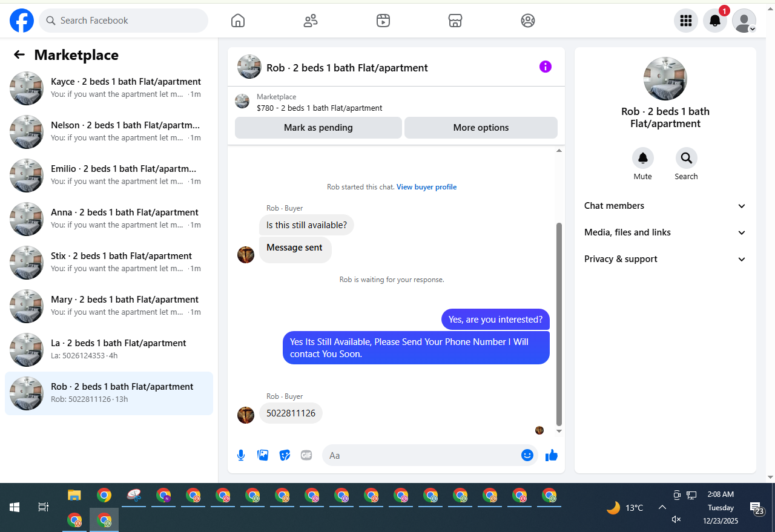
Task: Click chat scrollbar down arrow
Action: 559,431
